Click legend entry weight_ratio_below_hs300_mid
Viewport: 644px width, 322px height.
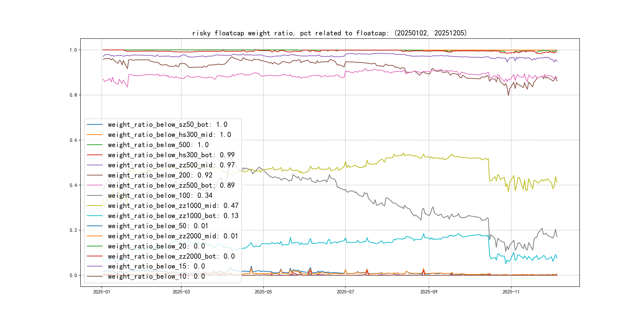[169, 135]
